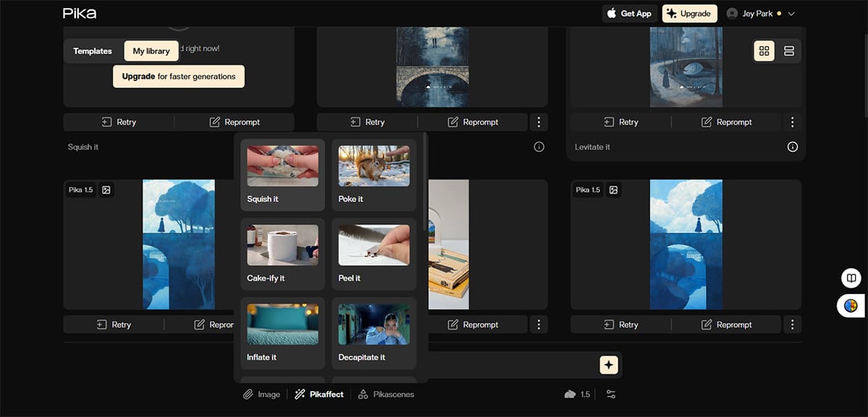868x417 pixels.
Task: Open the top-right forest bridge video thumbnail
Action: tap(686, 67)
